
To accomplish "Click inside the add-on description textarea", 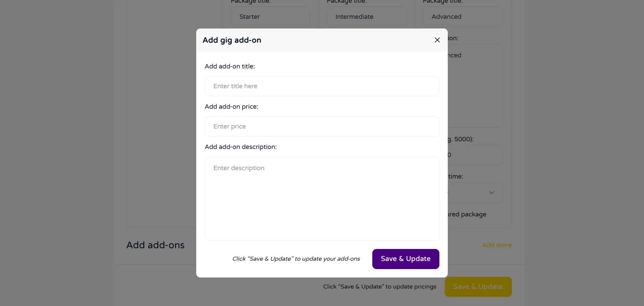I will click(x=322, y=198).
